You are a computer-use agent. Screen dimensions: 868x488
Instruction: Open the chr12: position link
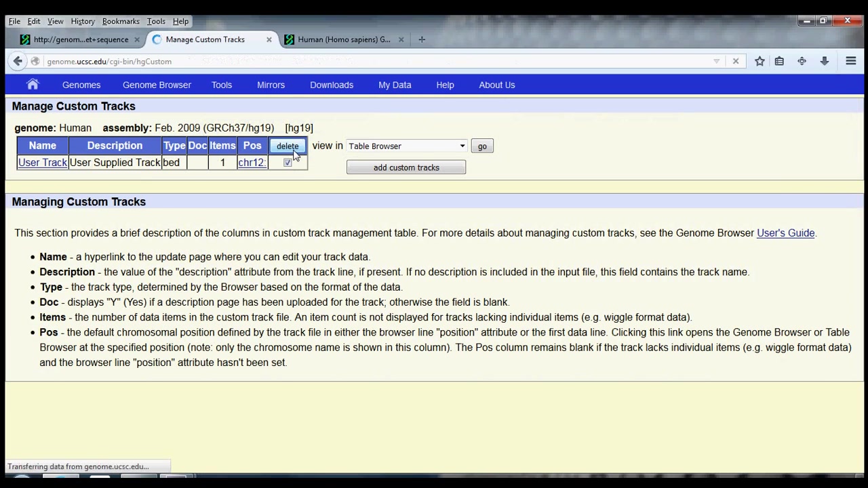click(252, 163)
